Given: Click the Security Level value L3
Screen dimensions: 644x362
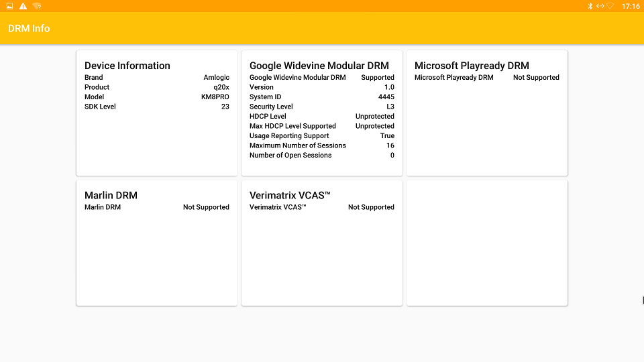Looking at the screenshot, I should 390,107.
